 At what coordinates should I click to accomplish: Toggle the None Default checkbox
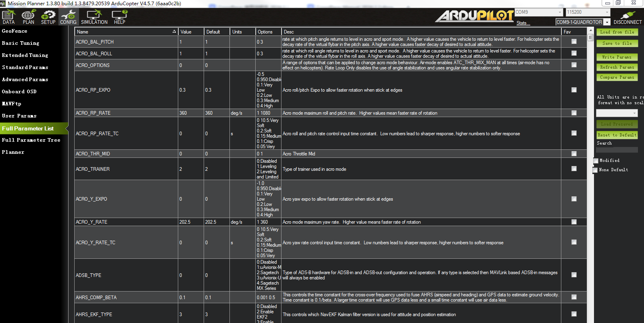595,170
